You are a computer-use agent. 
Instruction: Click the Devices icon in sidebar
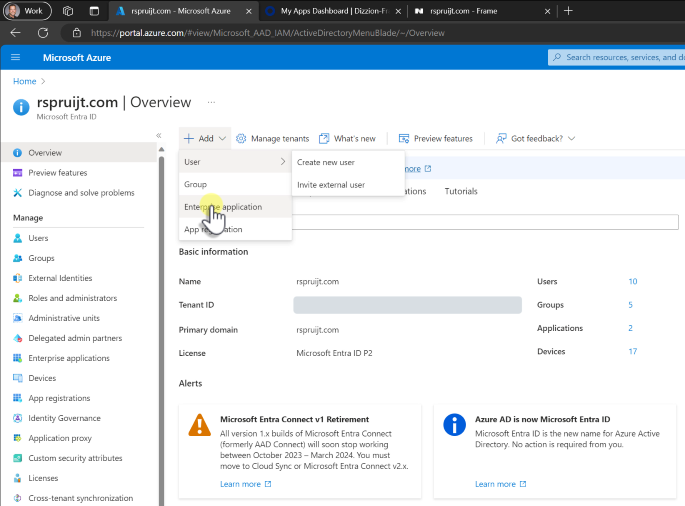point(17,378)
